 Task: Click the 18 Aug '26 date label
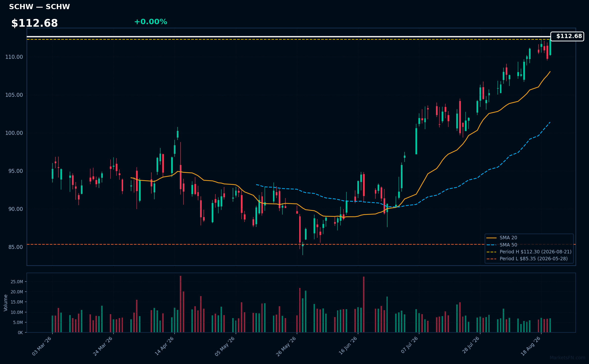(531, 346)
